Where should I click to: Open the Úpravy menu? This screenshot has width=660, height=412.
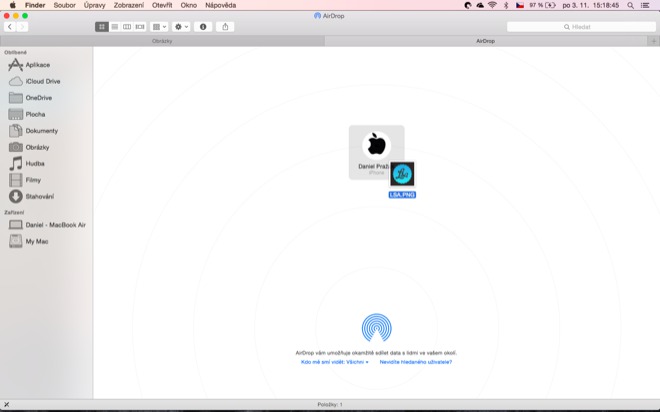pos(95,5)
